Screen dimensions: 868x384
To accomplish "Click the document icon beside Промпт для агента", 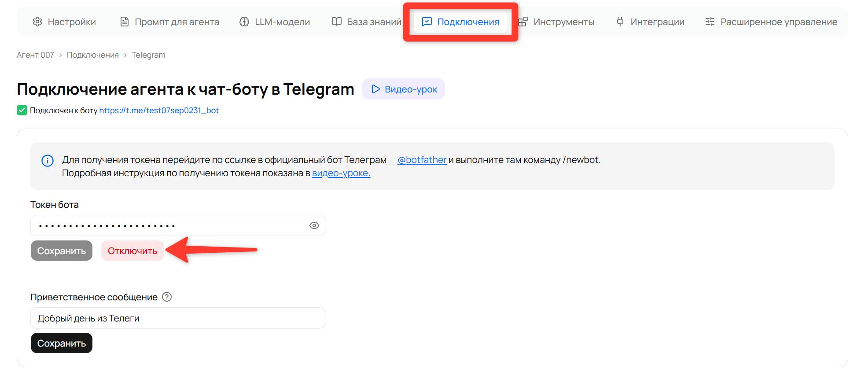I will [x=125, y=22].
